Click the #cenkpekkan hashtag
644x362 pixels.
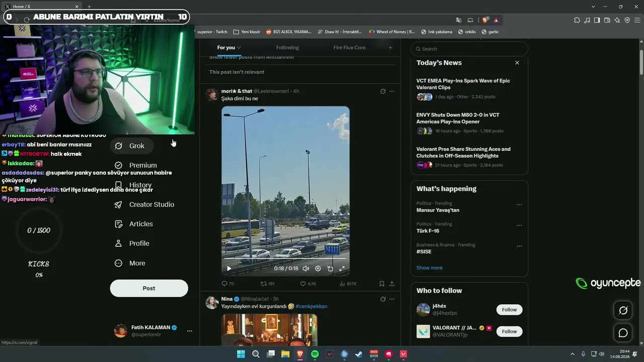[311, 306]
